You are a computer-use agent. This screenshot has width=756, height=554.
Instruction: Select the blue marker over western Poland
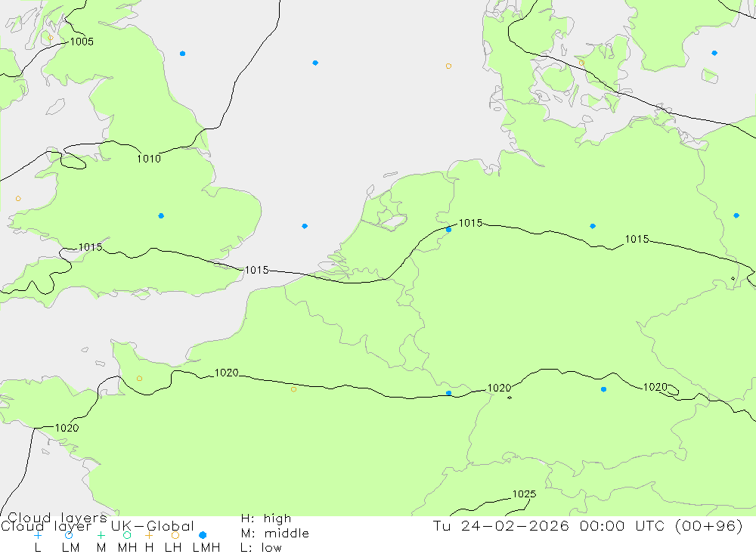tap(736, 215)
